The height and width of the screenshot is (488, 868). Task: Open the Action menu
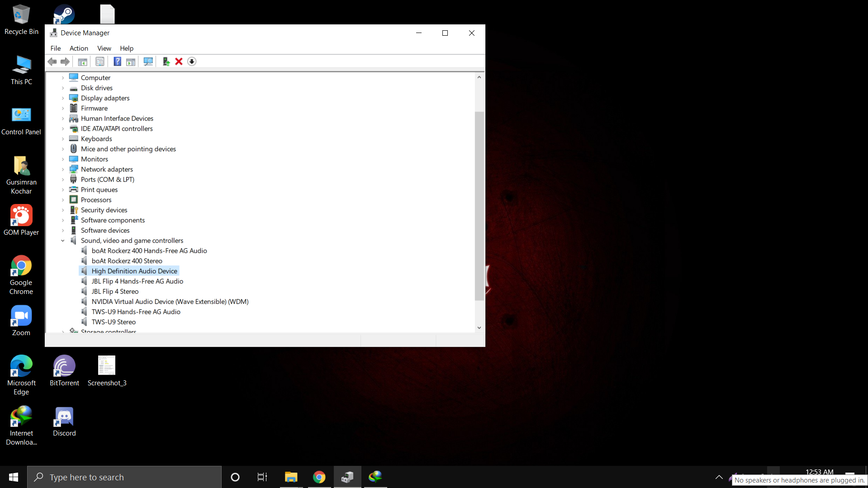pyautogui.click(x=79, y=48)
